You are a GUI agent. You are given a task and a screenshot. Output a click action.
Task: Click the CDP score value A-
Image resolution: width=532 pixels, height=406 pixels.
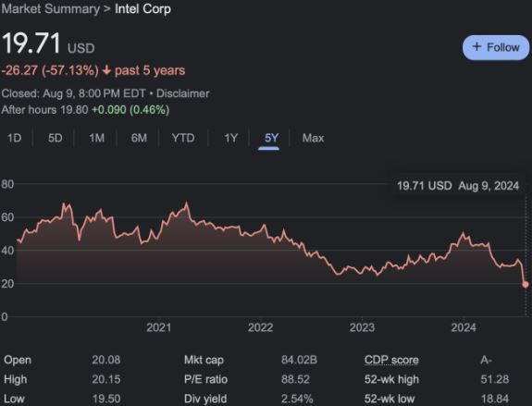486,360
